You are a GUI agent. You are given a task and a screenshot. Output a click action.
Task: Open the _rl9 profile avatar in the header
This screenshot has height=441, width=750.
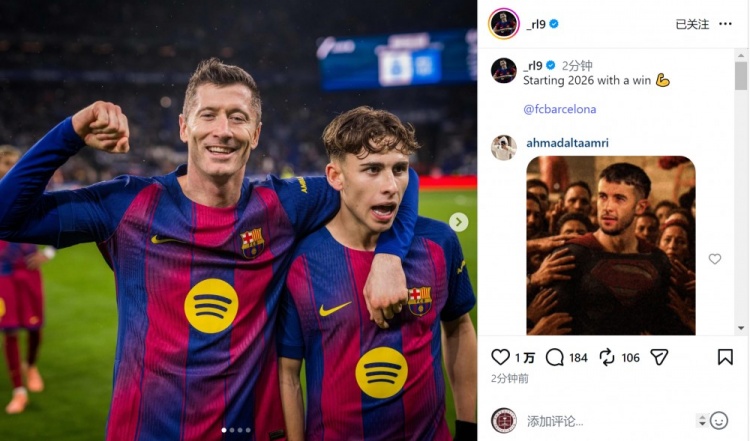(504, 23)
